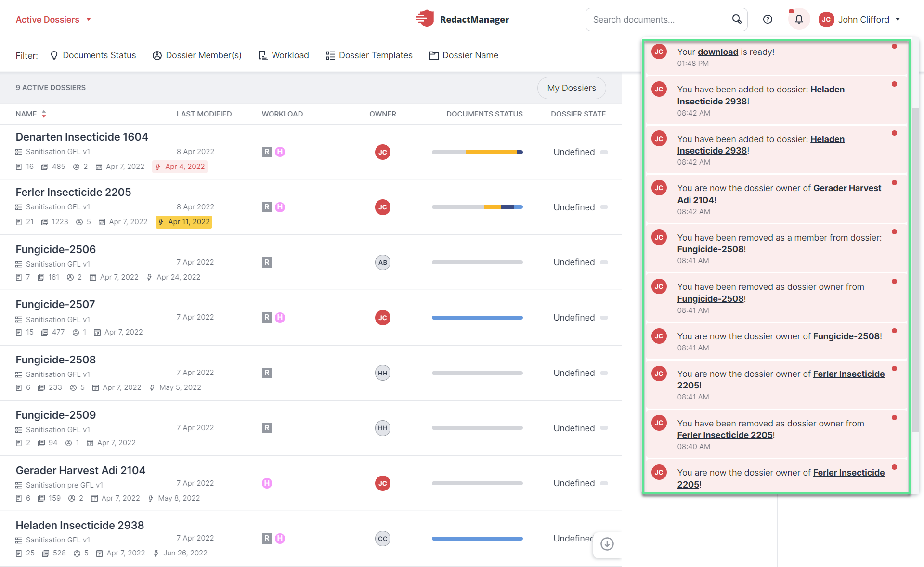Click the members icon in Fungicide-2508 row
The height and width of the screenshot is (567, 924).
pos(73,387)
